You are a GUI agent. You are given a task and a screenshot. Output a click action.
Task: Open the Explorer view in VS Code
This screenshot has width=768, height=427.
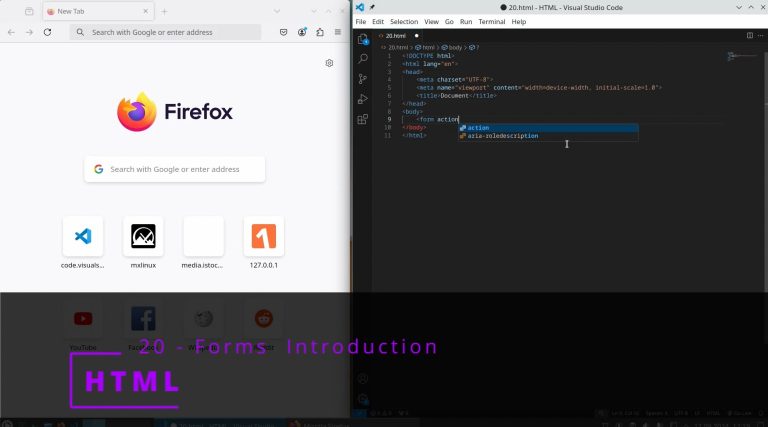tap(363, 39)
